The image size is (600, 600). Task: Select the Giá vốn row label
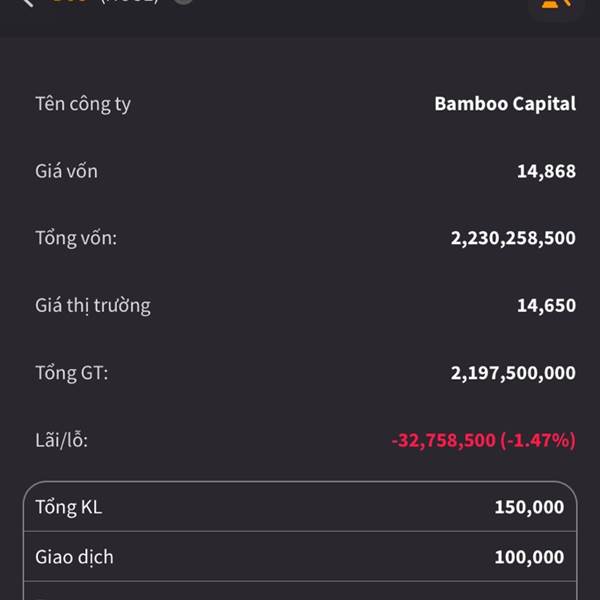tap(66, 171)
